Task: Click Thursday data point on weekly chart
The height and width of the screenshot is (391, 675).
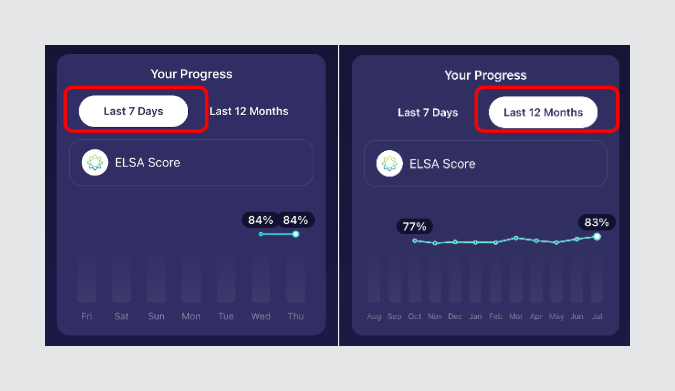Action: [x=295, y=234]
